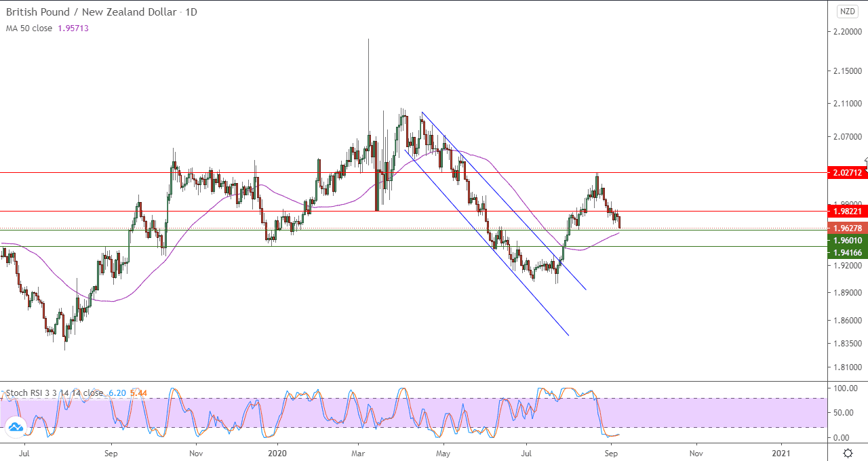Click the 50.00 oscillator scale label
This screenshot has width=868, height=461.
(845, 412)
